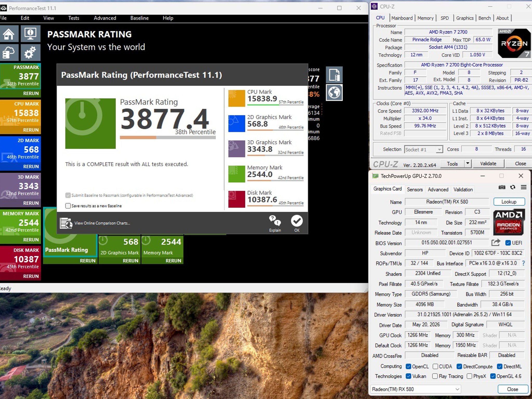Toggle OpenCL checkbox in GPU-Z

tap(408, 367)
